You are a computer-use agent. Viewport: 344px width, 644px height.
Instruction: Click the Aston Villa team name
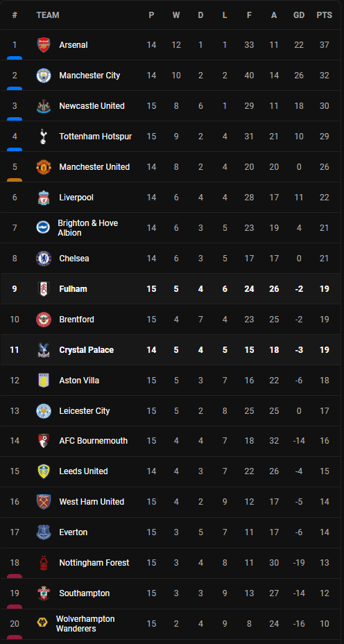point(79,381)
